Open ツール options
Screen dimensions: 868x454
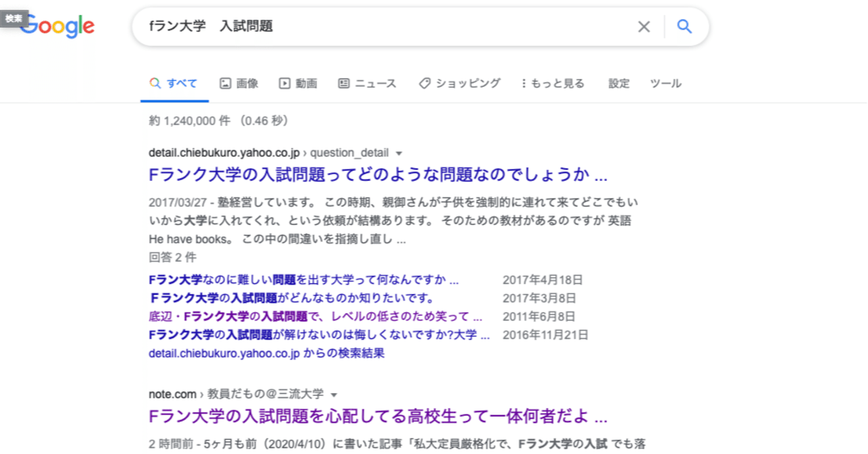click(666, 83)
